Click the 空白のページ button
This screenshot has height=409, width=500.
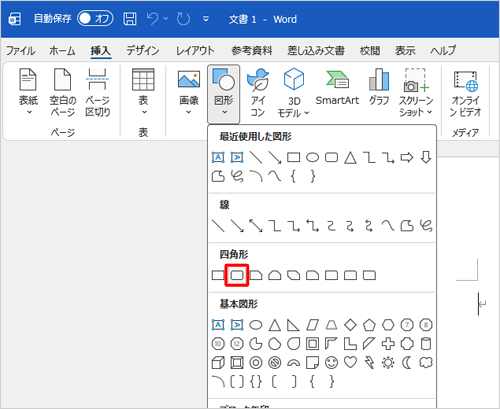63,92
